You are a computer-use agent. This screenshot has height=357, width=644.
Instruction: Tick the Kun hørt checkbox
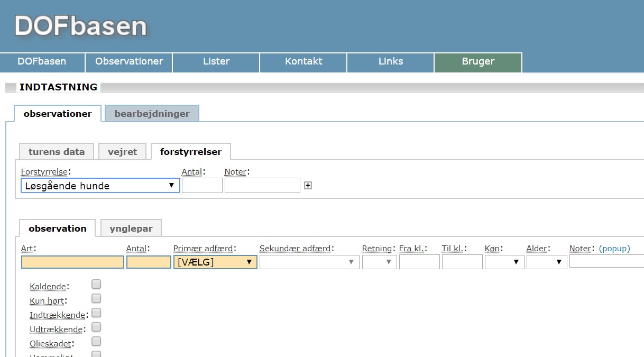click(x=96, y=299)
